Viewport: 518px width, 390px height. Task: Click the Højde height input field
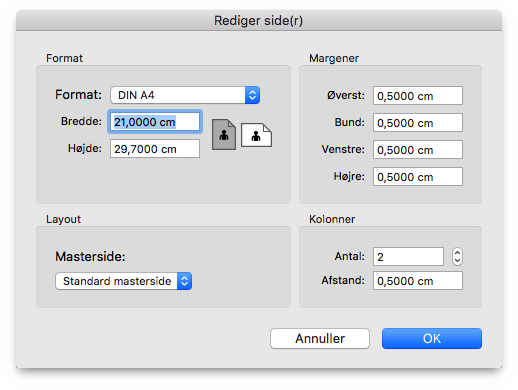coord(155,149)
